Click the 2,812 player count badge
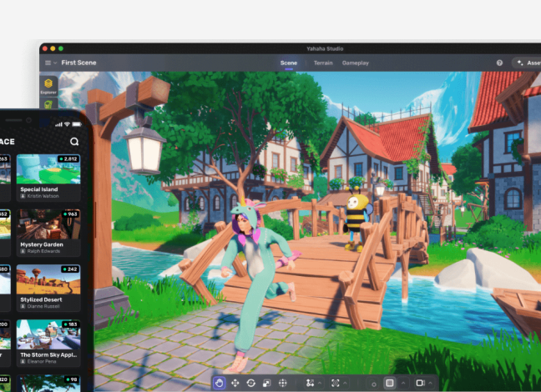The width and height of the screenshot is (541, 392). [x=68, y=159]
